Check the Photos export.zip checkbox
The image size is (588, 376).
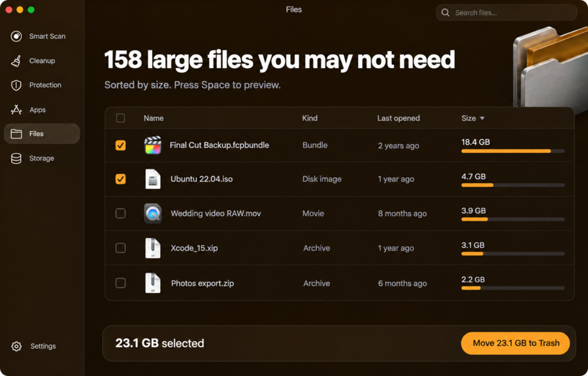click(x=120, y=283)
